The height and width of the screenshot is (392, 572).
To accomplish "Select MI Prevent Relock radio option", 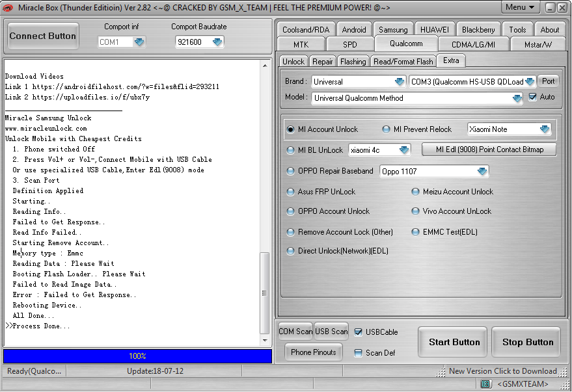I will pos(386,129).
